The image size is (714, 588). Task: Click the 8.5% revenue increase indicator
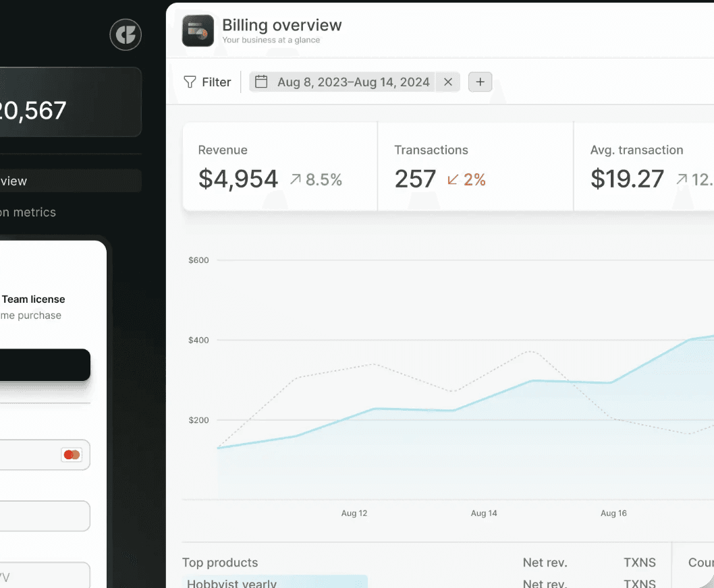pyautogui.click(x=317, y=179)
